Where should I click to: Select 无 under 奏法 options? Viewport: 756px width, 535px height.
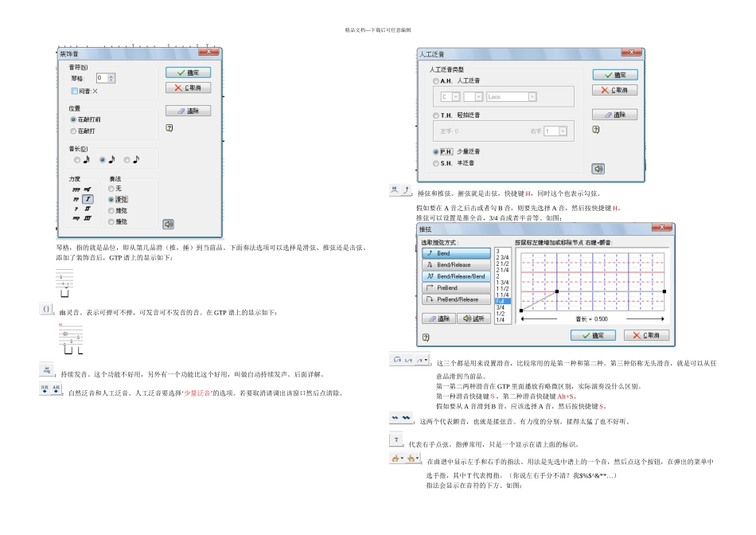coord(111,189)
